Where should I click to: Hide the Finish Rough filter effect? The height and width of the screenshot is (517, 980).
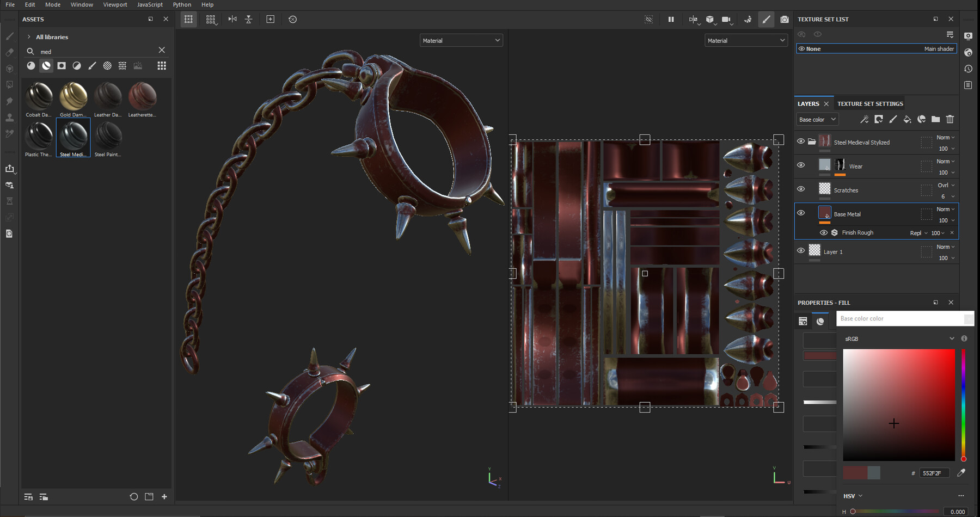[x=824, y=232]
